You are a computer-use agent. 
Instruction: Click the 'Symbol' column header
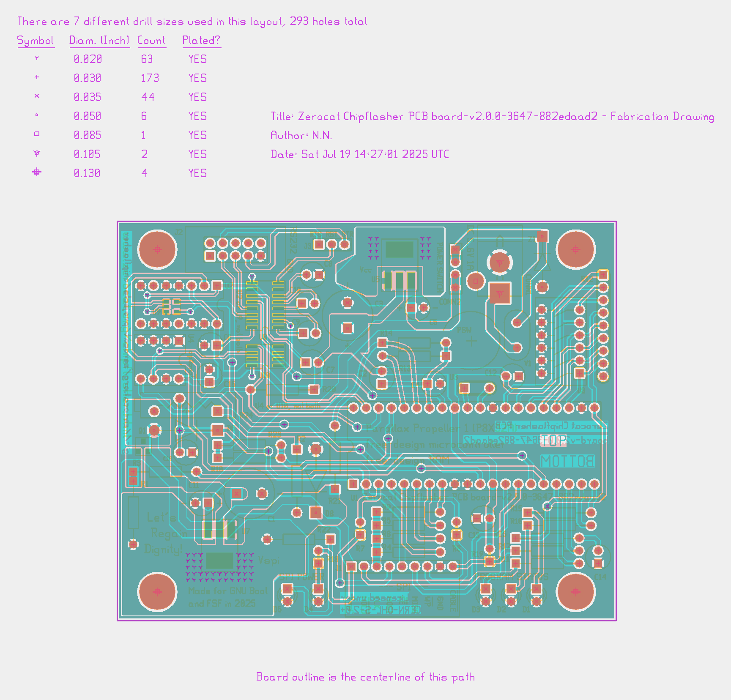[x=36, y=41]
